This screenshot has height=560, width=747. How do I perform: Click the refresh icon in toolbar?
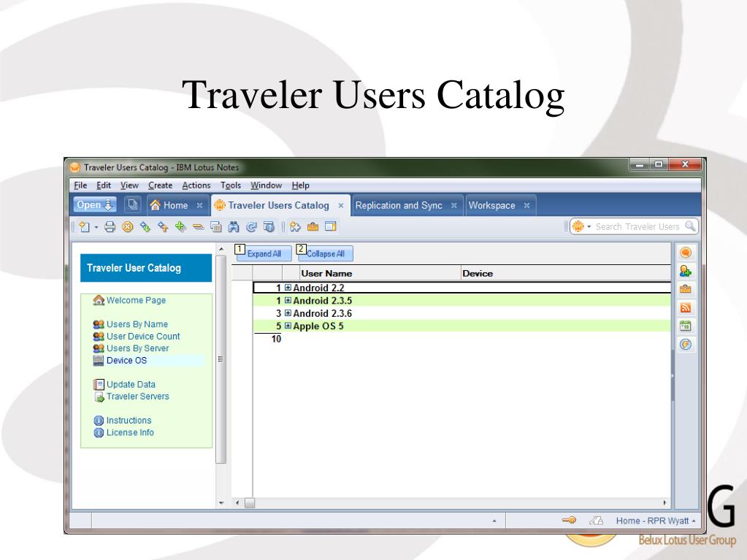[x=251, y=227]
